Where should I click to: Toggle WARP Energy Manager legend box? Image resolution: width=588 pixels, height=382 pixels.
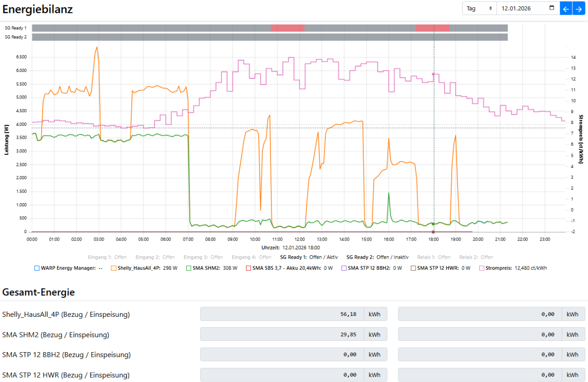click(37, 268)
